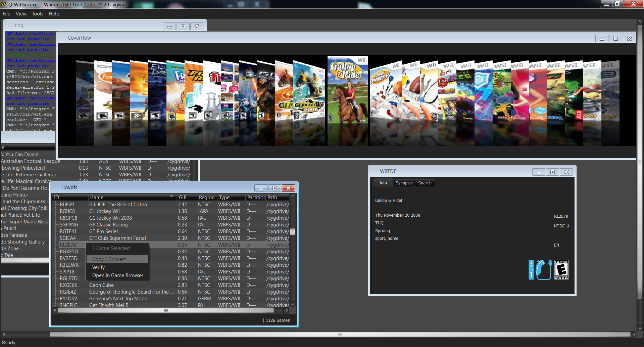Close the CoverFlow window

point(630,39)
